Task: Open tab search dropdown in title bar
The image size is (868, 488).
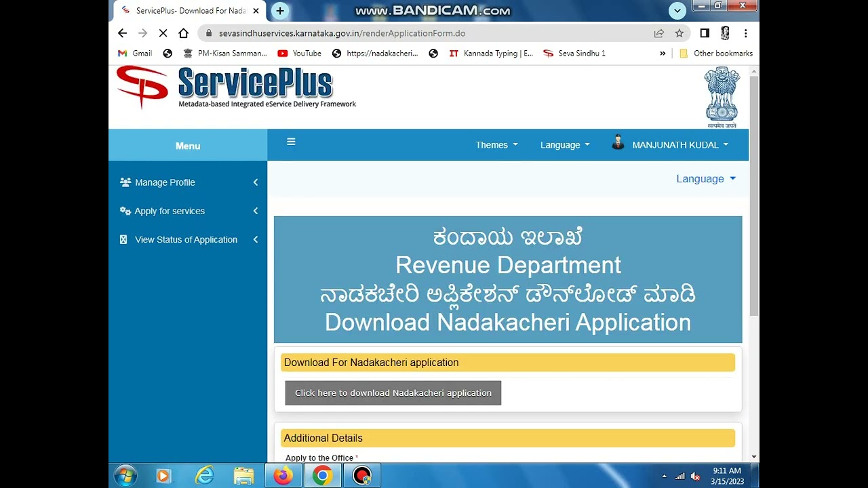Action: coord(677,10)
